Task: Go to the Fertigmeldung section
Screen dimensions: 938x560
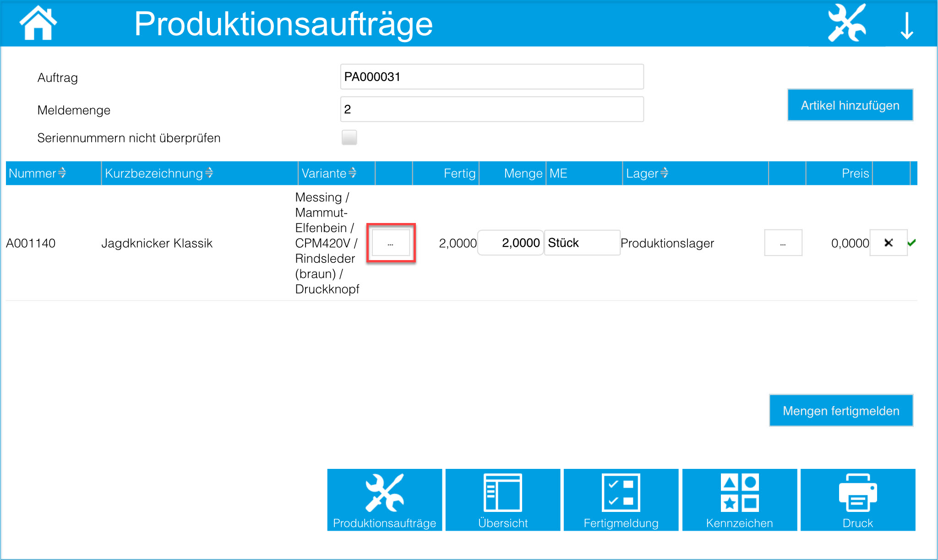Action: [621, 500]
